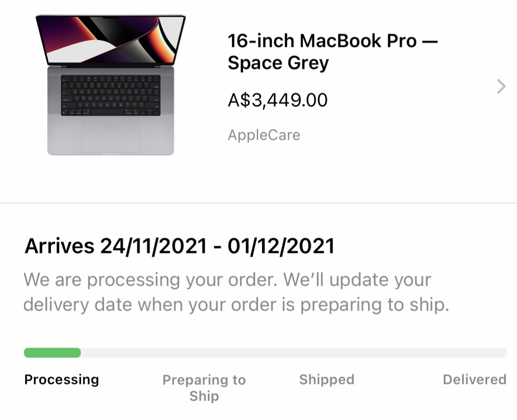Image resolution: width=517 pixels, height=420 pixels.
Task: Click the horizontal divider below the product
Action: (x=258, y=203)
